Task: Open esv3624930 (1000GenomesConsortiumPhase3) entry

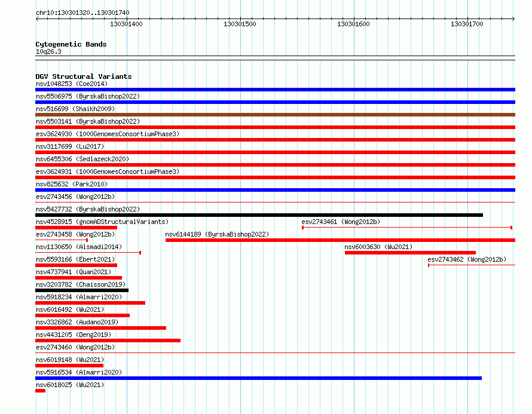Action: pos(108,134)
